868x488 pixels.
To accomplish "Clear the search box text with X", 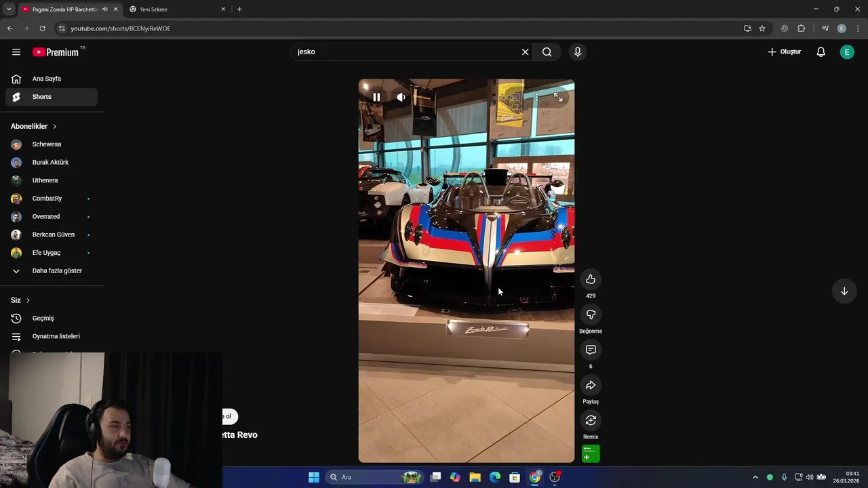I will [x=525, y=52].
